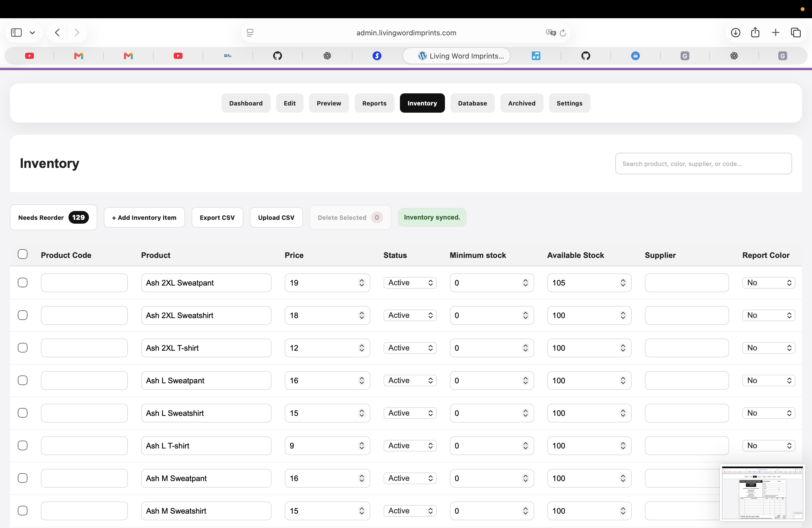
Task: Switch to the blue circle icon tab
Action: (x=635, y=56)
